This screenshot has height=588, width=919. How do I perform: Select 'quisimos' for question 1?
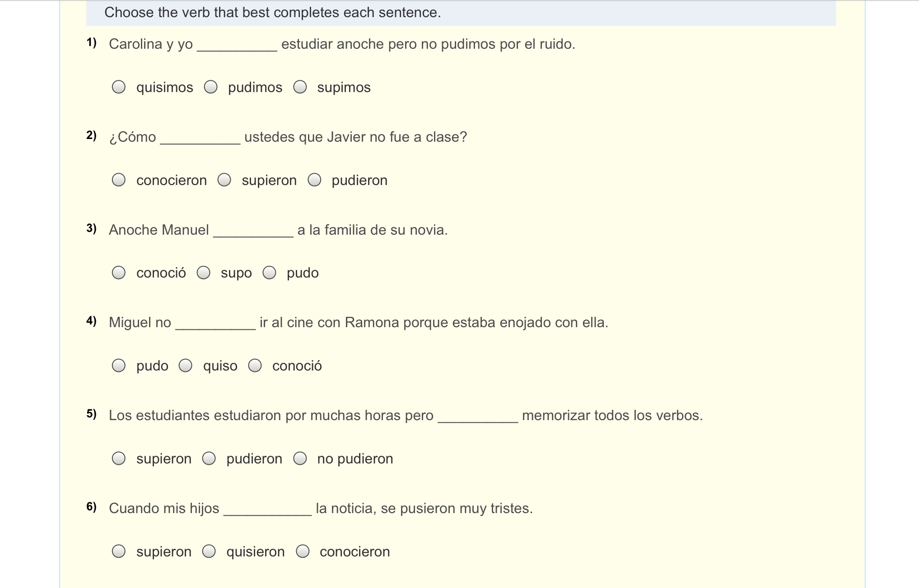[119, 87]
